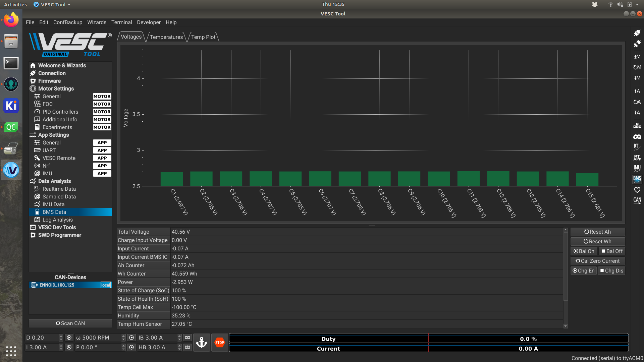Toggle RT realtime data streaming icon
This screenshot has width=644, height=362.
point(637,147)
